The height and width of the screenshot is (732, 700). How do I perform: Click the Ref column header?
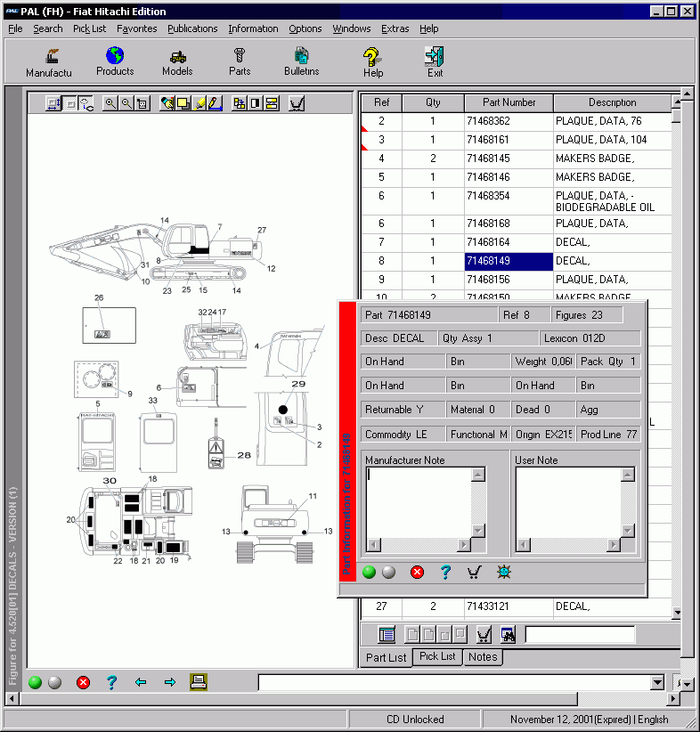point(381,102)
